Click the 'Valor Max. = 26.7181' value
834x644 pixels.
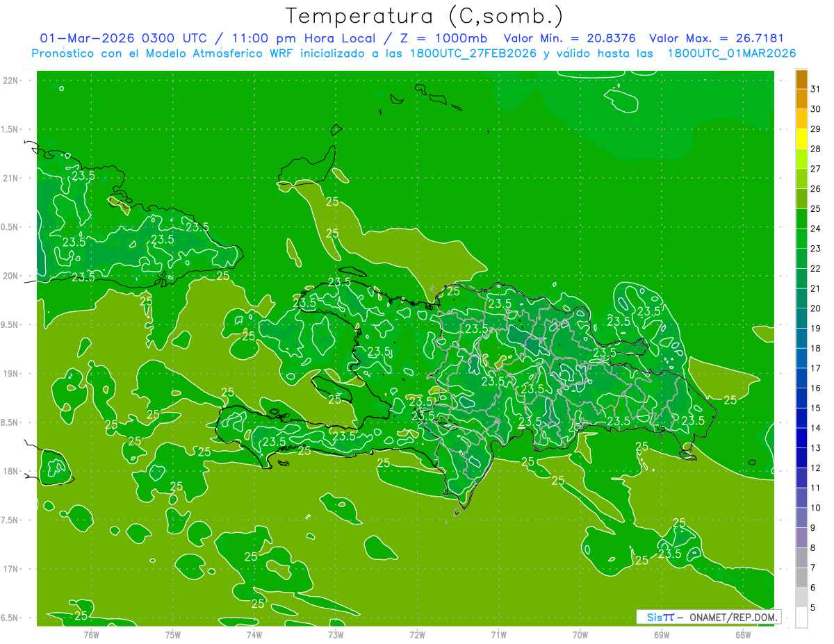pos(716,38)
